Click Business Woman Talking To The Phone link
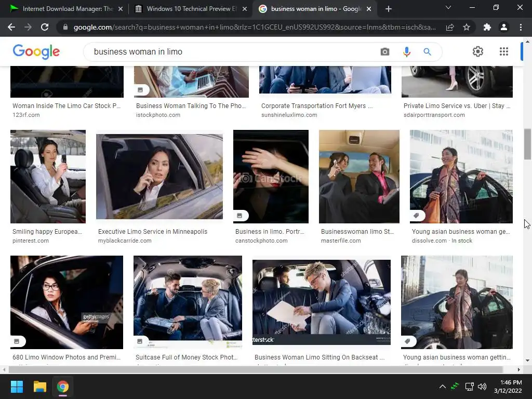The image size is (532, 399). (191, 106)
